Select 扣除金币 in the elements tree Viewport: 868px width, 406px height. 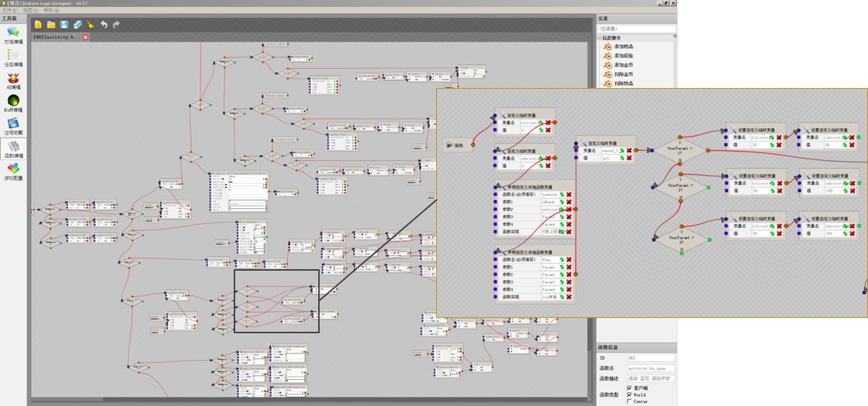click(x=623, y=74)
